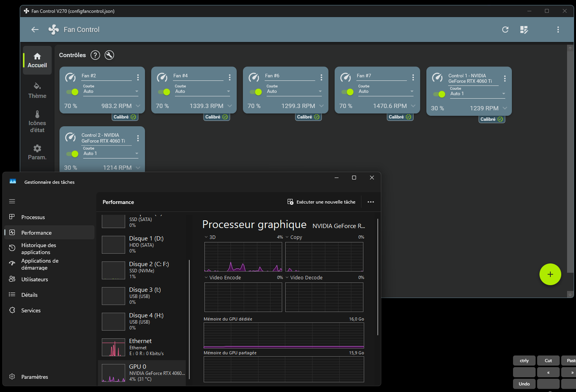This screenshot has height=392, width=576.
Task: Open the three-dot menu in Fan Control header
Action: click(558, 30)
